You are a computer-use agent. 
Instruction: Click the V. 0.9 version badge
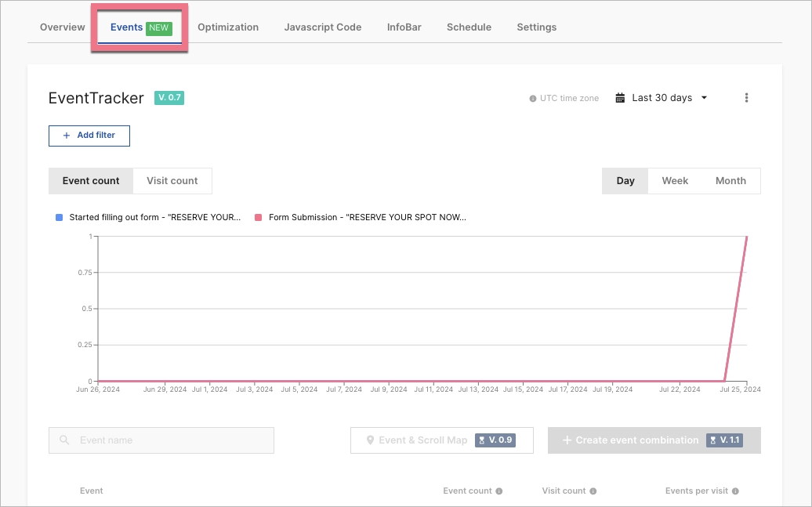tap(494, 440)
